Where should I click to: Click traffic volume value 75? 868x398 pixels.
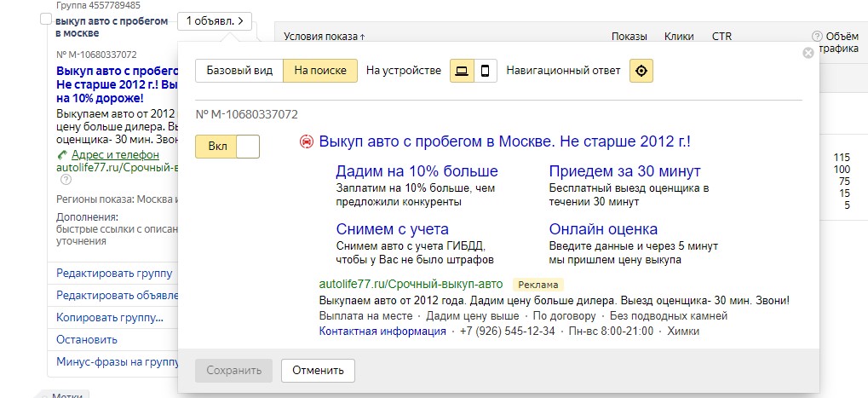(x=844, y=182)
